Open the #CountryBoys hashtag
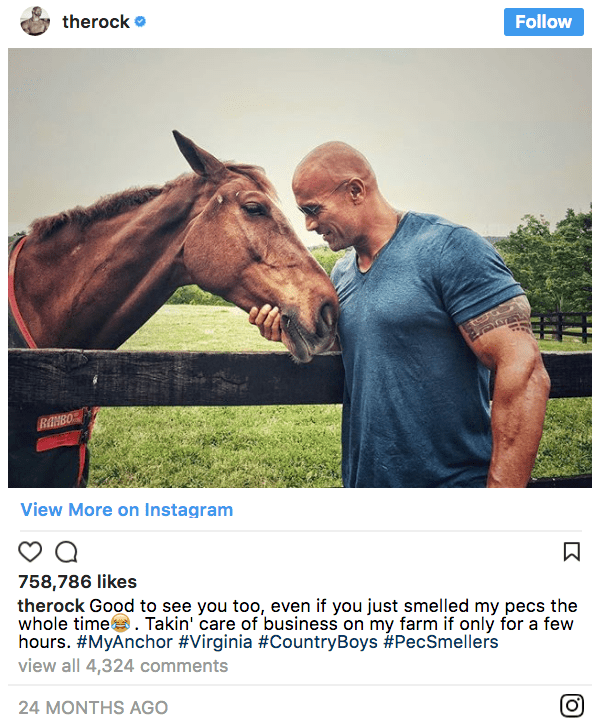 pos(318,642)
